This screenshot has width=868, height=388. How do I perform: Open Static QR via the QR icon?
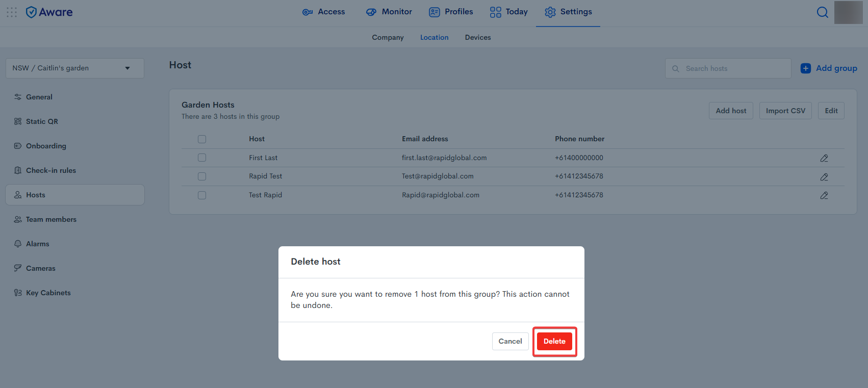[18, 121]
